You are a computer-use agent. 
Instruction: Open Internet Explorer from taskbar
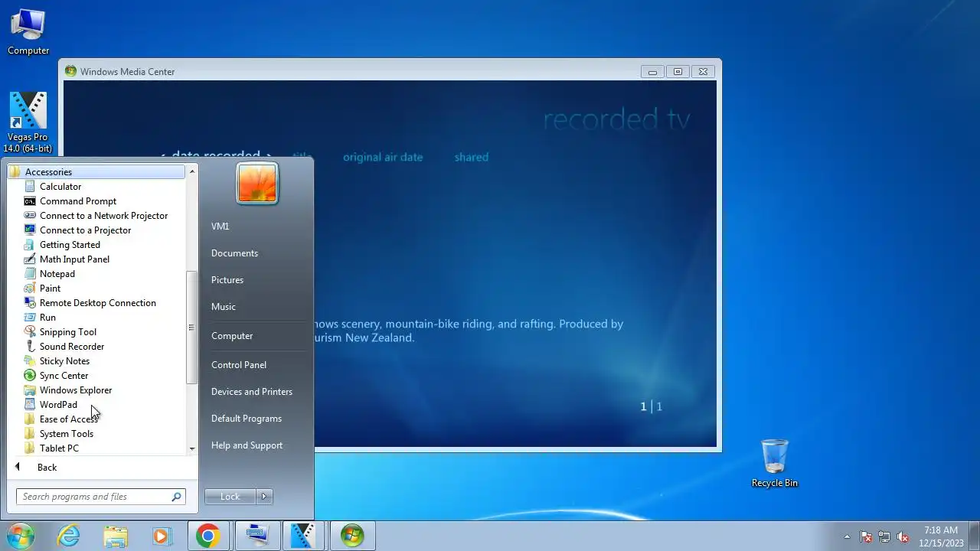(69, 536)
